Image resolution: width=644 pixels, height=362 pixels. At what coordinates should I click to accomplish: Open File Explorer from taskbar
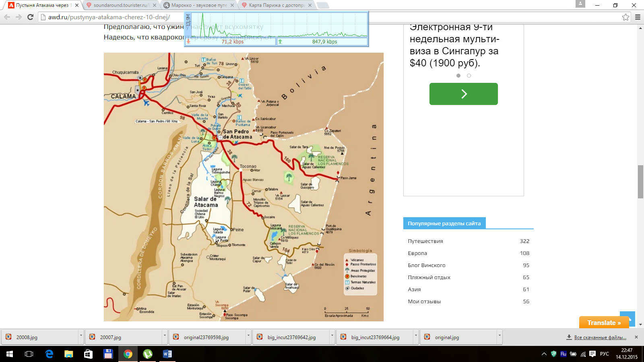coord(69,354)
